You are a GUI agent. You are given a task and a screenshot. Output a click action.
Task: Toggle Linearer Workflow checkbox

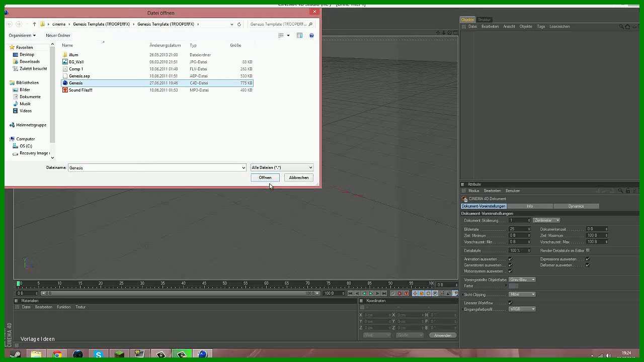coord(510,303)
